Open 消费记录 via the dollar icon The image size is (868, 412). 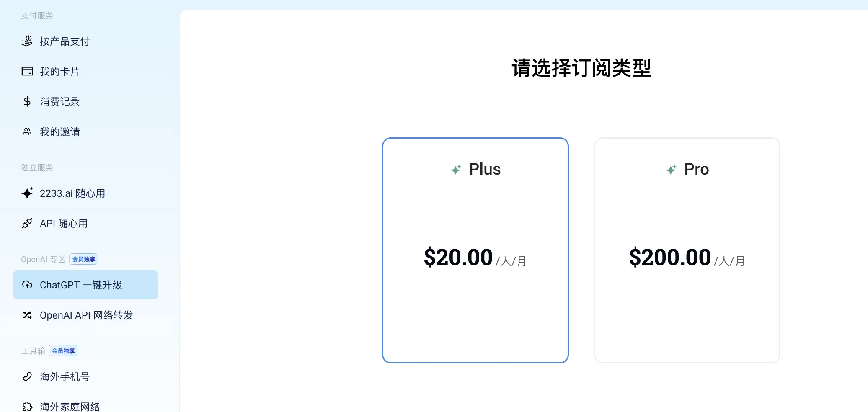pos(27,101)
